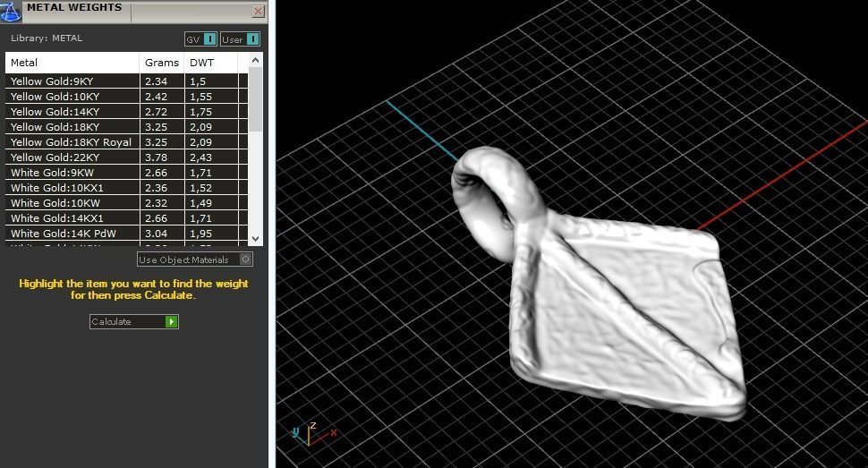
Task: Select the White Gold:10KX1 row
Action: 127,188
